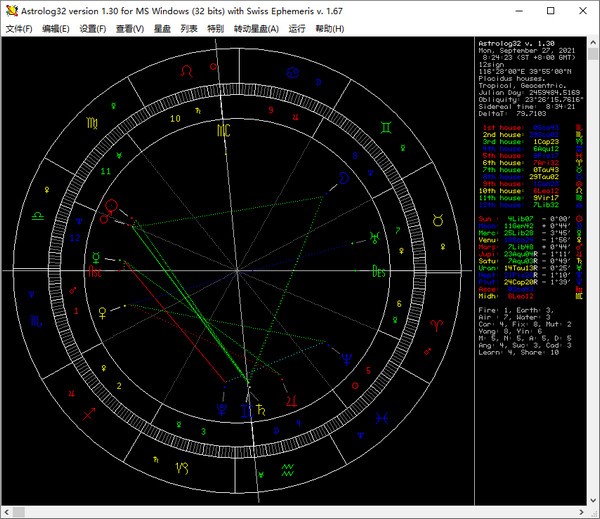Viewport: 600px width, 519px height.
Task: Click the large yellow Virgo sign on zodiac ring
Action: click(x=92, y=123)
